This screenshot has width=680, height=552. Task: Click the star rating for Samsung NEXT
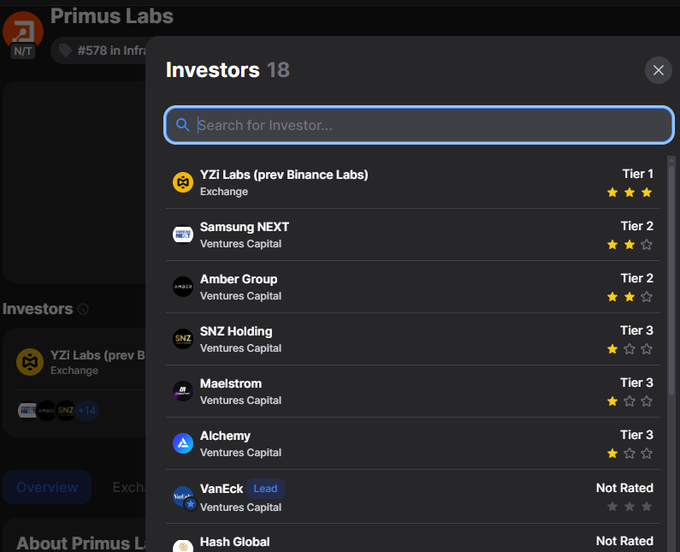(x=629, y=245)
